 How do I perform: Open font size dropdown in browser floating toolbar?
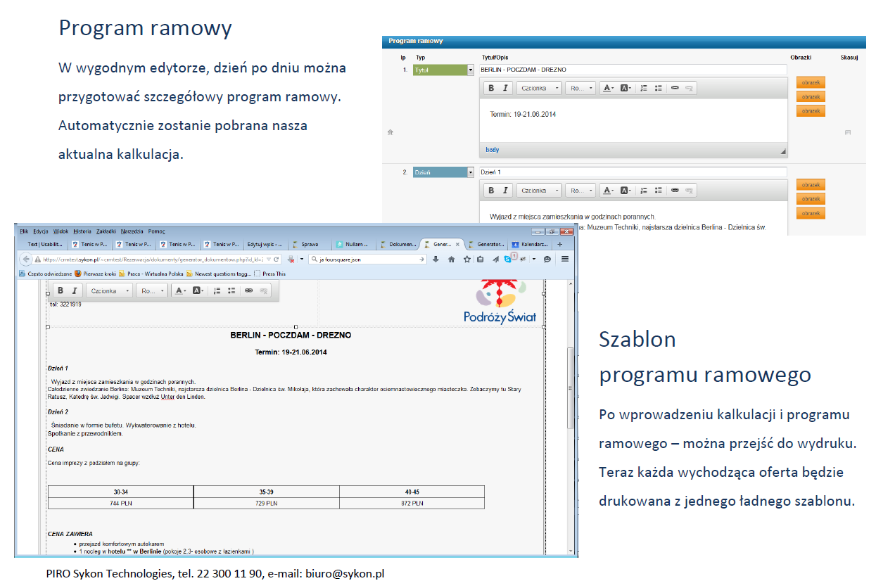pos(152,290)
